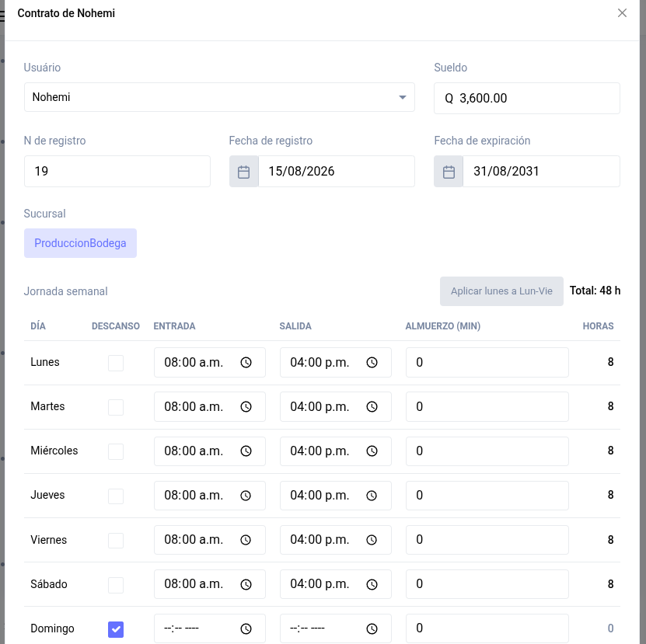Open clock picker for Miércoles entrada

(x=246, y=451)
